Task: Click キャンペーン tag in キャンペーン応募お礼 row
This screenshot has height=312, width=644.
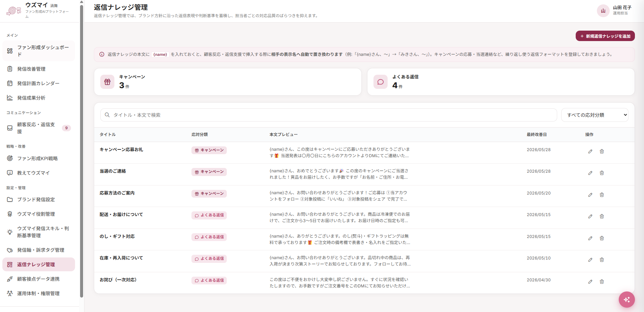Action: (209, 150)
